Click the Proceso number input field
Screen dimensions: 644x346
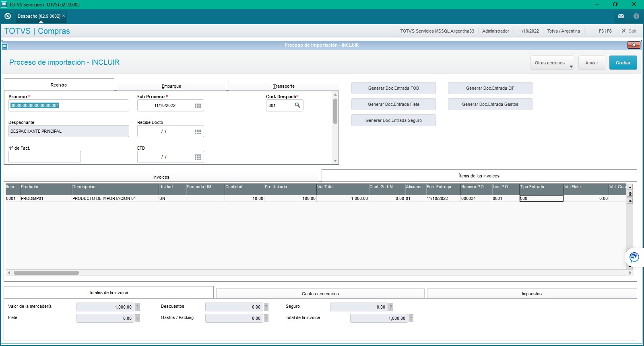point(69,105)
